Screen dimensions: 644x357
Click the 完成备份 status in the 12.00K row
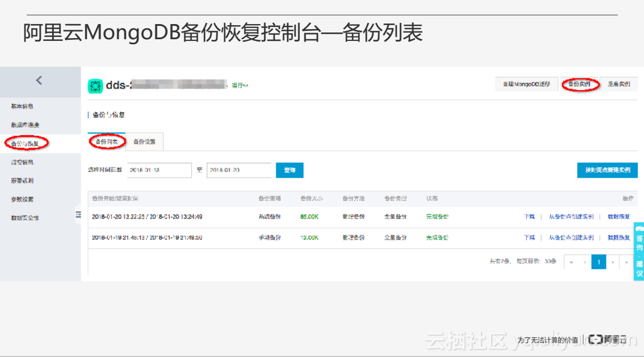[x=437, y=238]
